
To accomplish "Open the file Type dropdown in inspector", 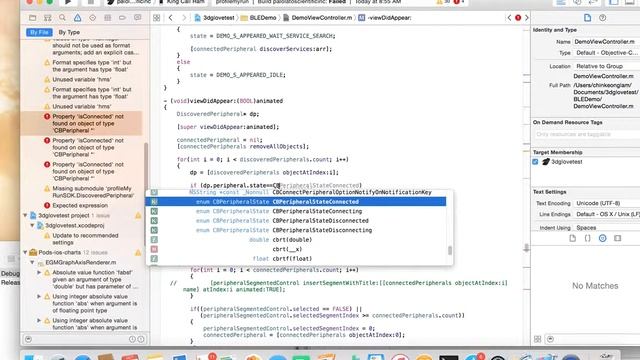I will click(607, 53).
